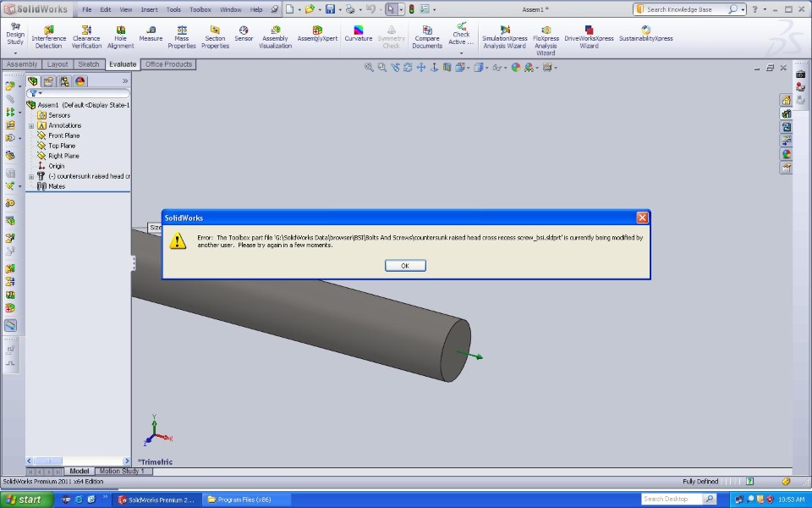Open the Design Study tool
Screen dimensions: 812x508
(x=15, y=34)
